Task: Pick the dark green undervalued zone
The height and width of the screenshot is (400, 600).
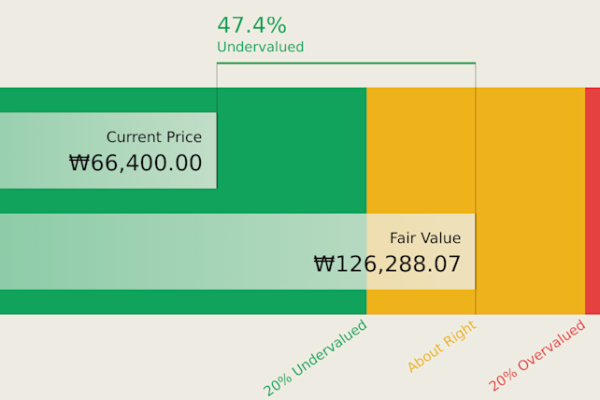Action: [290, 150]
